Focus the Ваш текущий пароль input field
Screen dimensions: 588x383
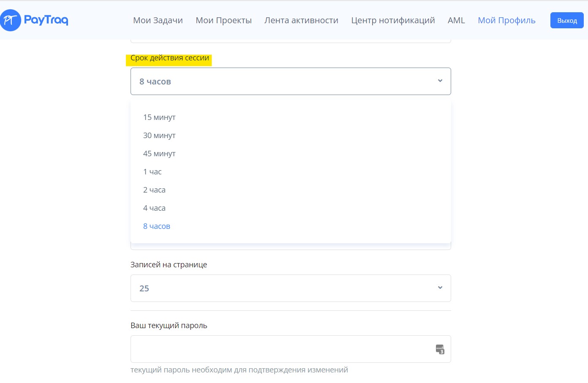click(x=291, y=349)
